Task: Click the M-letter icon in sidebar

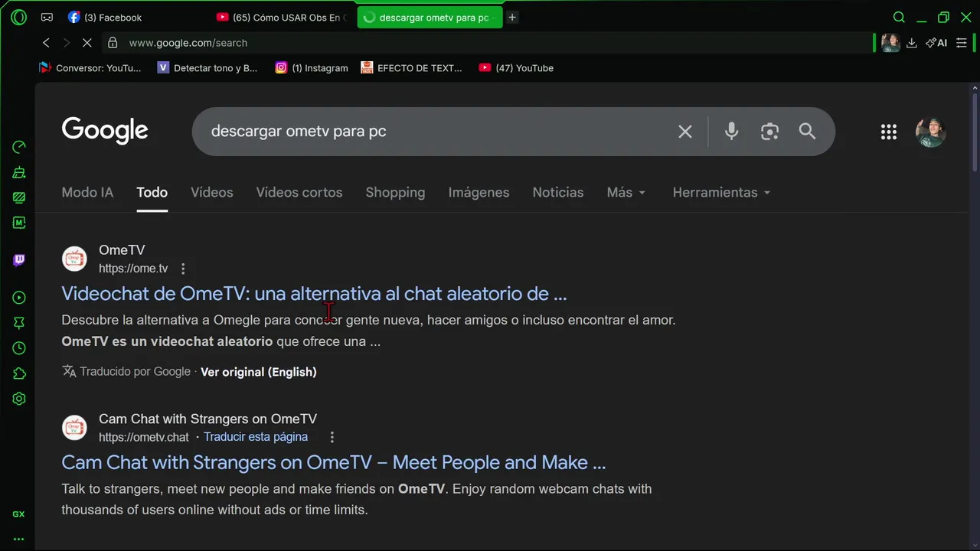Action: click(x=19, y=223)
